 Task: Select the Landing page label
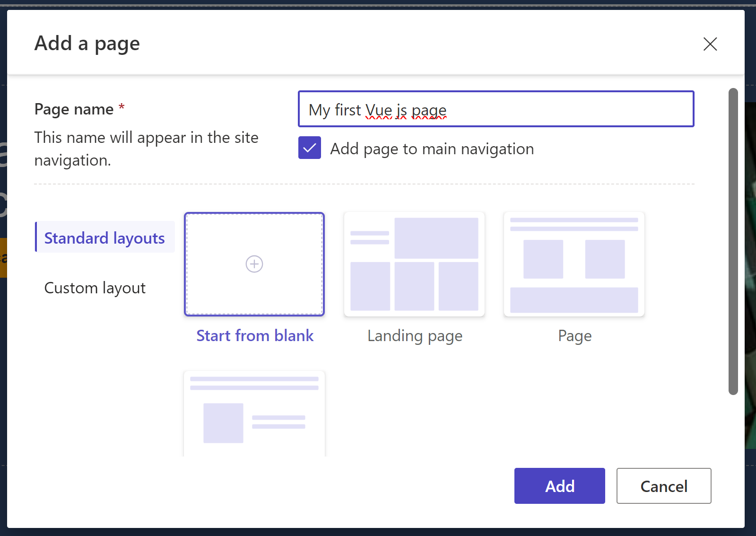click(x=414, y=335)
